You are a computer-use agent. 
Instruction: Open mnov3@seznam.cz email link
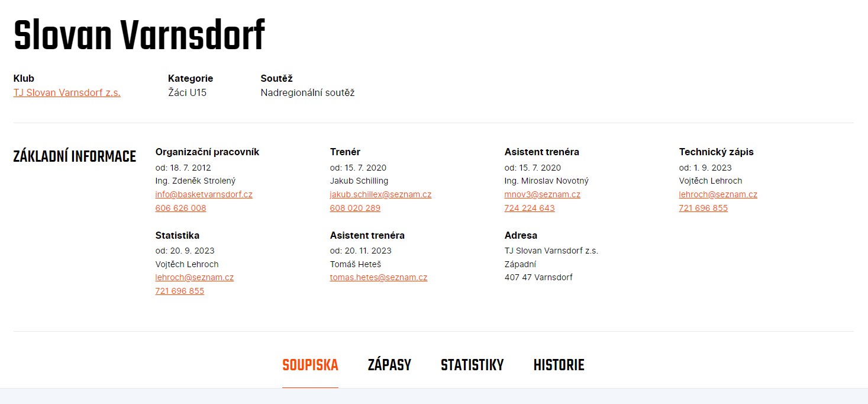542,194
